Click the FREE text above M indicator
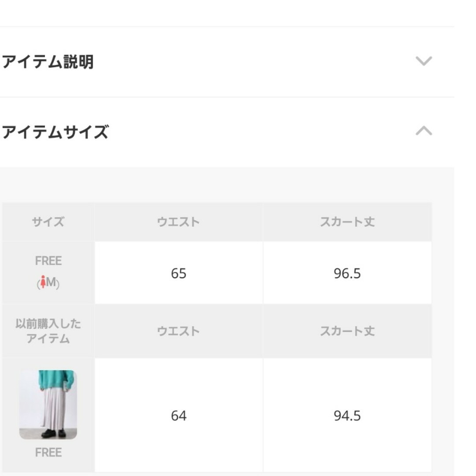 tap(48, 261)
